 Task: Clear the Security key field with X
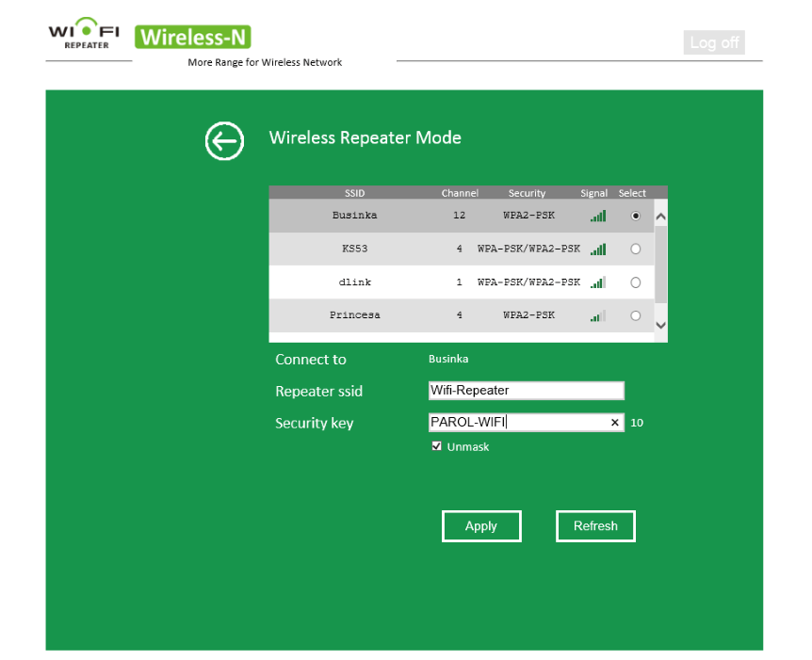615,423
